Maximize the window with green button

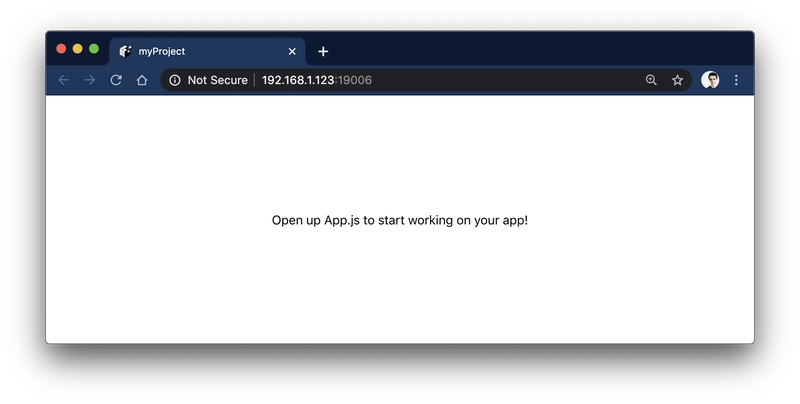[94, 49]
